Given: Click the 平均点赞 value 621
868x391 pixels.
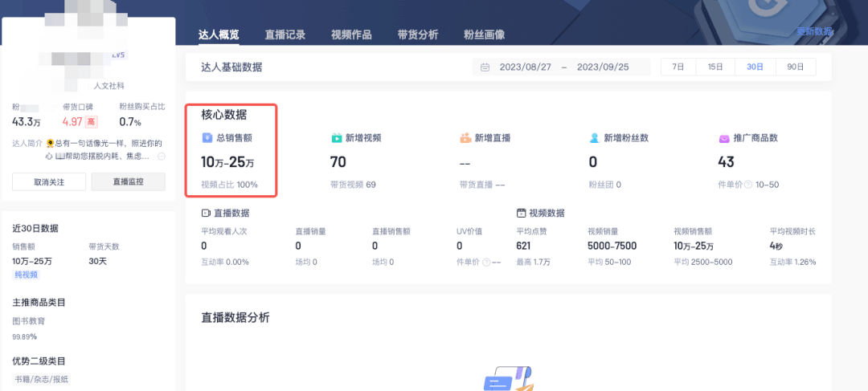Looking at the screenshot, I should point(524,246).
